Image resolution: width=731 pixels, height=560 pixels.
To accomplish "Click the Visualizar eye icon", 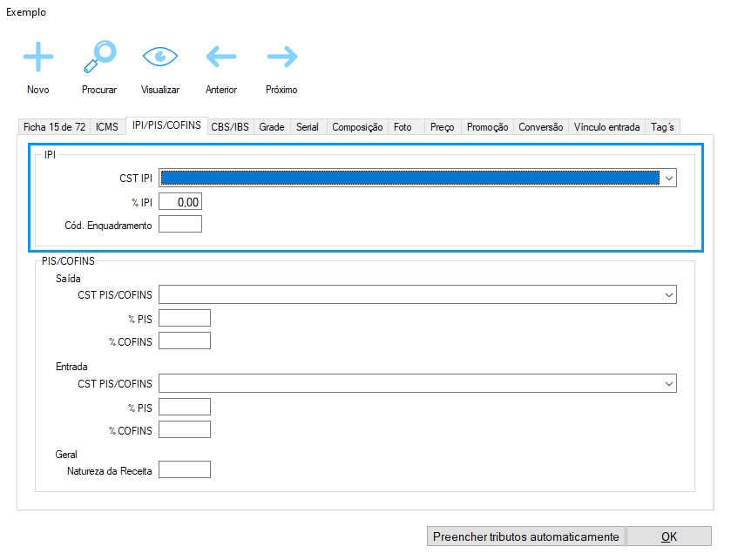I will [159, 58].
